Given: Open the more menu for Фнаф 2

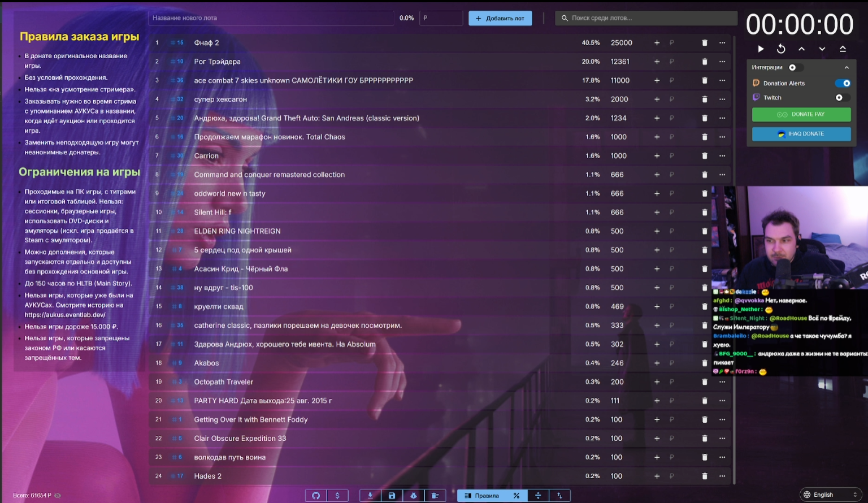Looking at the screenshot, I should point(722,43).
